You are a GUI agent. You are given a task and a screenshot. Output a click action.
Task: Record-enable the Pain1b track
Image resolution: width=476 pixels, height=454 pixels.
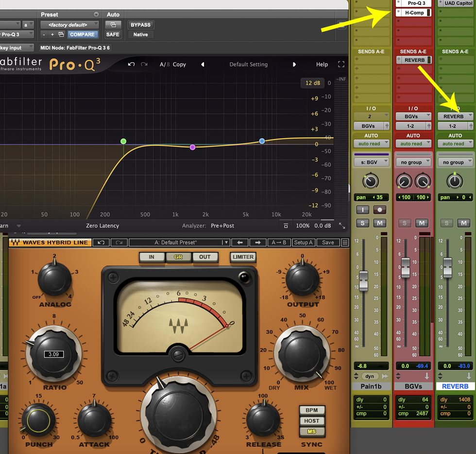tap(379, 210)
